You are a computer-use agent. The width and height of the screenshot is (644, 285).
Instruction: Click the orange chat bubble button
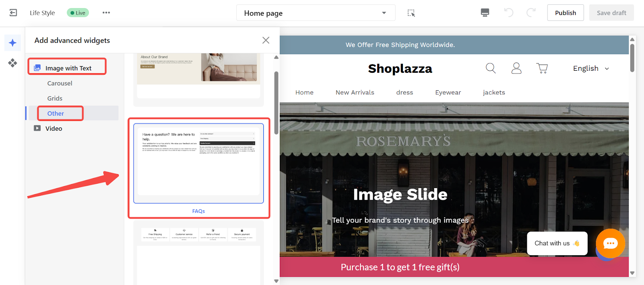point(611,243)
